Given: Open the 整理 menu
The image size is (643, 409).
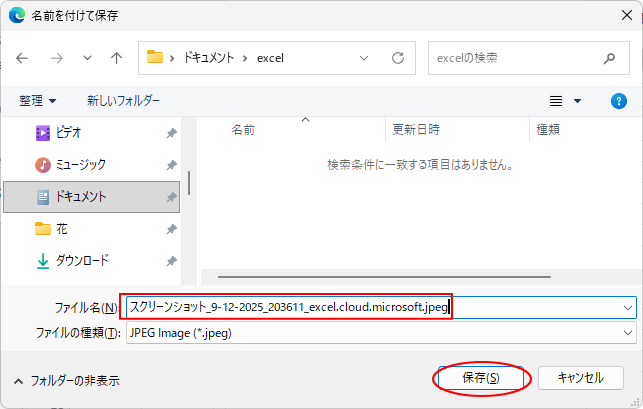Looking at the screenshot, I should [x=37, y=101].
